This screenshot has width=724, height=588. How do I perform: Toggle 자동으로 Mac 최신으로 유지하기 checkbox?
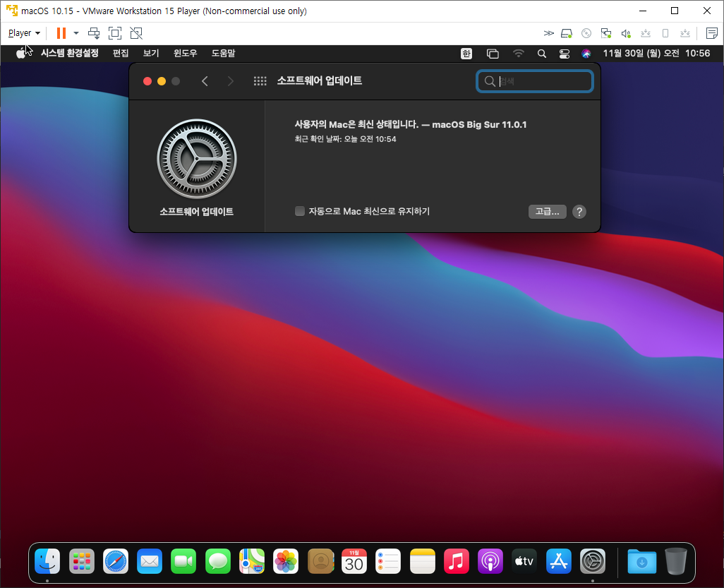point(300,211)
